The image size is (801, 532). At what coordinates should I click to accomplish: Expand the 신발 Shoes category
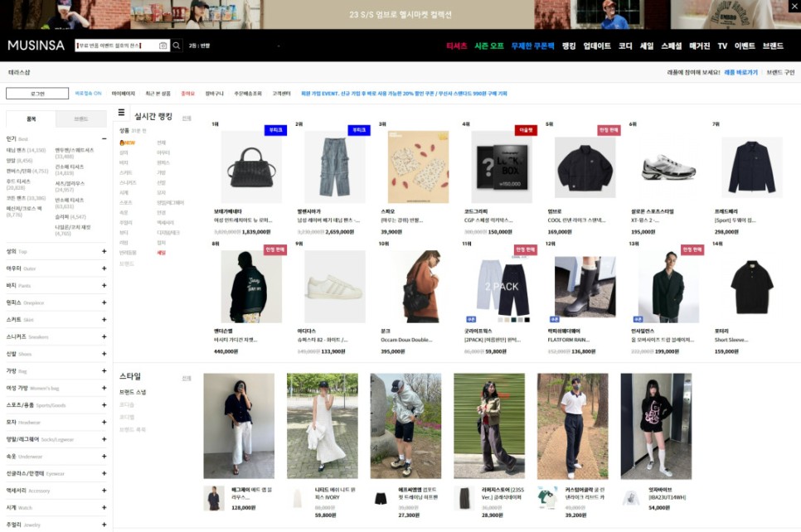click(x=104, y=354)
